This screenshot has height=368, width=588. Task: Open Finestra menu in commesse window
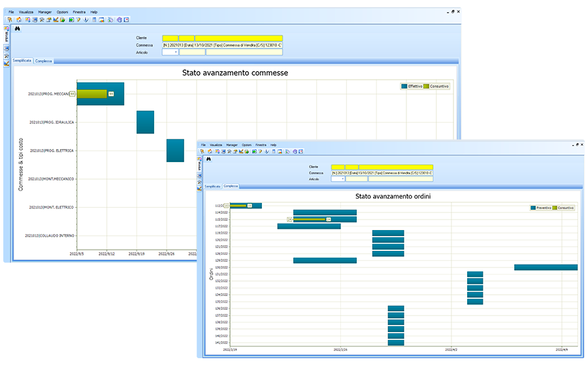coord(79,12)
